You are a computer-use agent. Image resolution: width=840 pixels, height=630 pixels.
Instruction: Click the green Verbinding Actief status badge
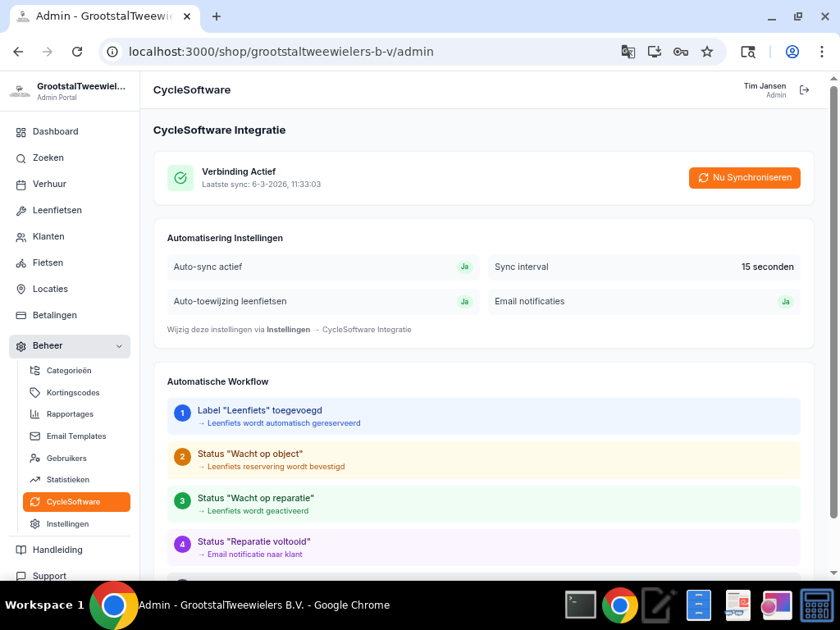[x=180, y=177]
